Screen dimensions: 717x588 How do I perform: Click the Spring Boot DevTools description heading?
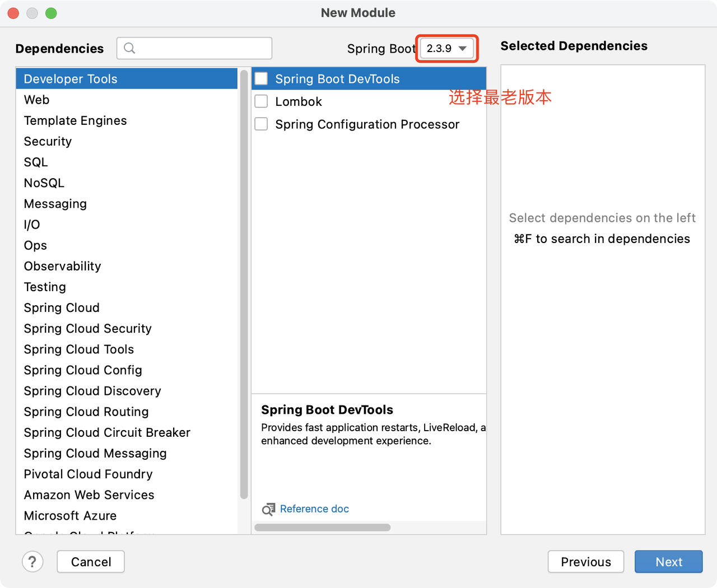[327, 410]
